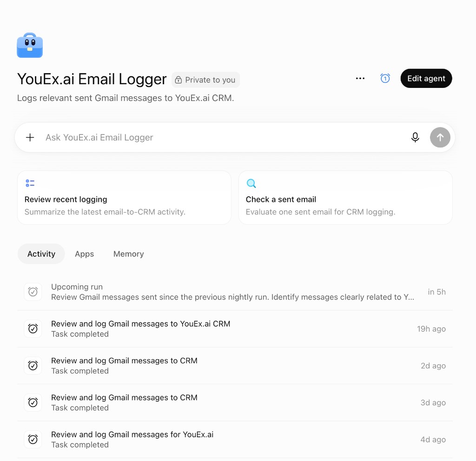Click the 'in 5h' timestamp
The width and height of the screenshot is (476, 461).
pyautogui.click(x=436, y=292)
